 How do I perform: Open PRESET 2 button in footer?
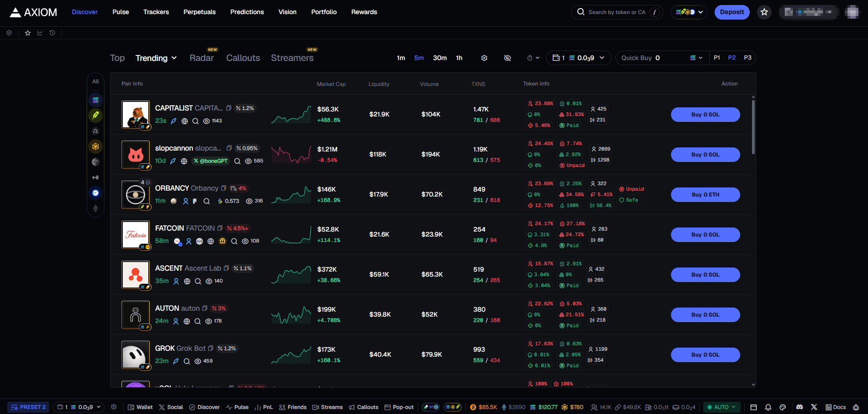28,407
